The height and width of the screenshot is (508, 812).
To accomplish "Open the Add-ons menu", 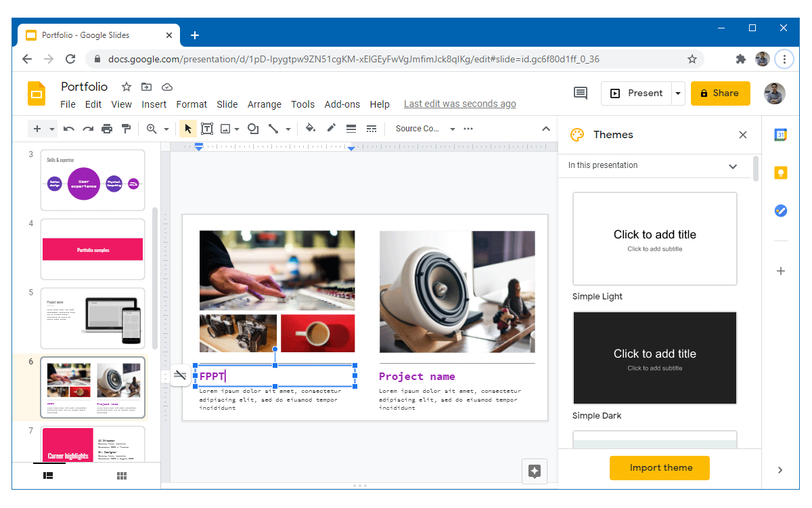I will click(x=342, y=104).
